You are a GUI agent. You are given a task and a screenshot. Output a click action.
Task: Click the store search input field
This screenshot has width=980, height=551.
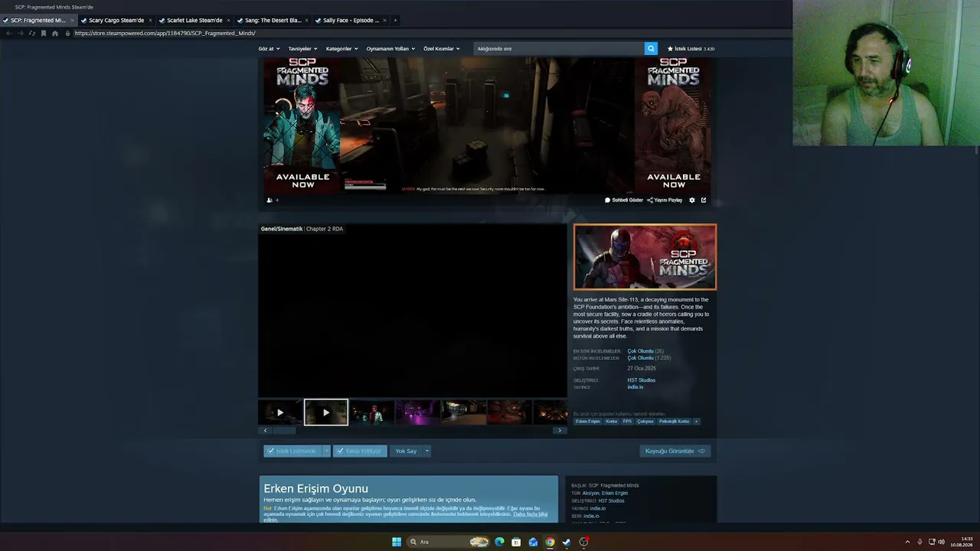pyautogui.click(x=559, y=48)
